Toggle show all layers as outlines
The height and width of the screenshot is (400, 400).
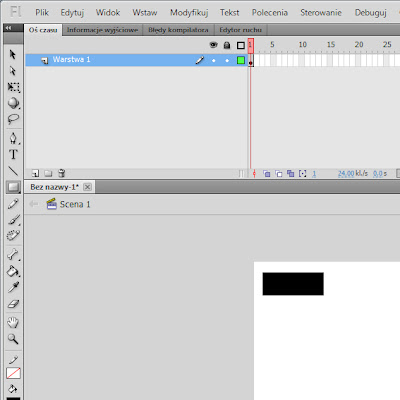click(x=241, y=45)
